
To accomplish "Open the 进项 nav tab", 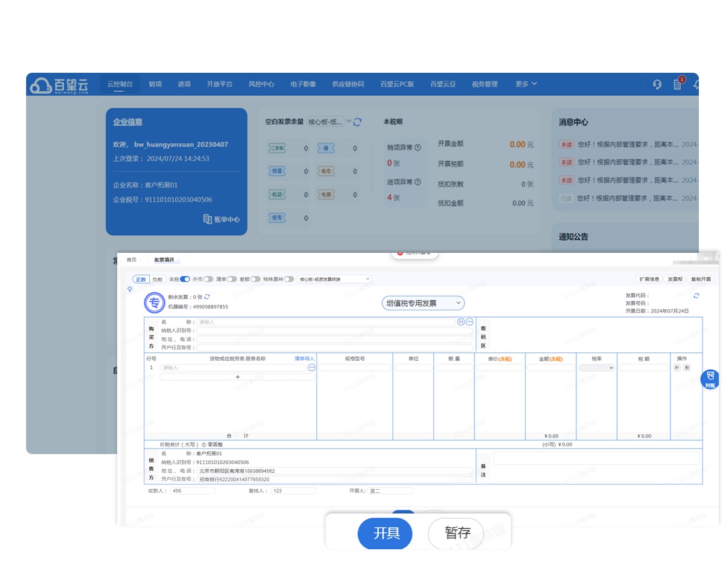I will tap(184, 84).
